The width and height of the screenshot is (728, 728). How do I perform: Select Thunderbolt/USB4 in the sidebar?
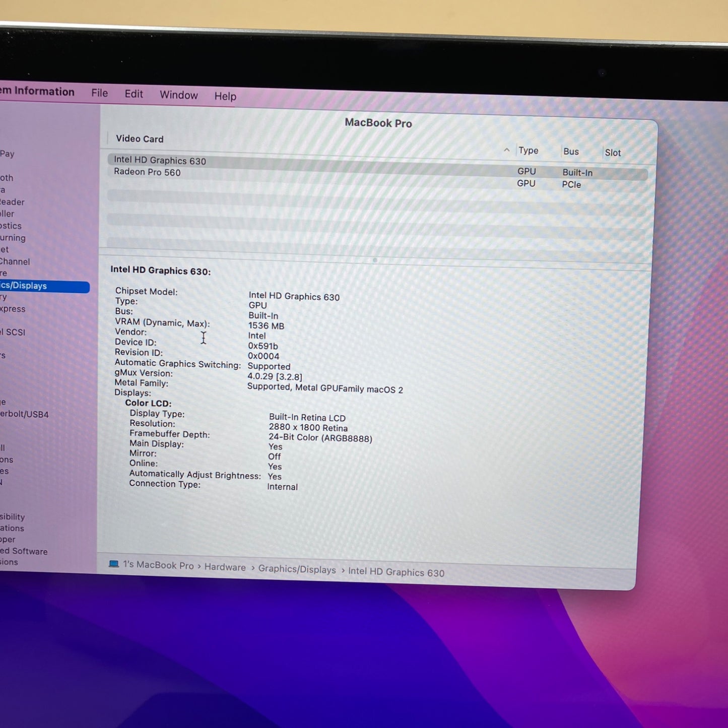pyautogui.click(x=25, y=415)
